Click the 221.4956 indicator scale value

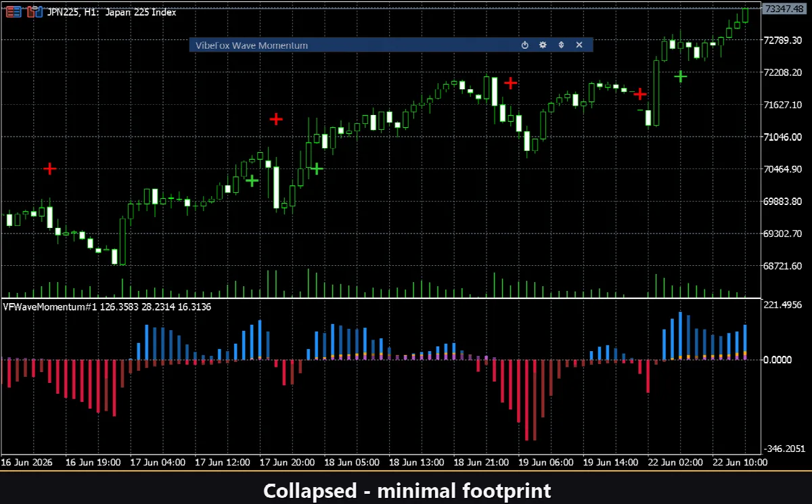click(783, 305)
